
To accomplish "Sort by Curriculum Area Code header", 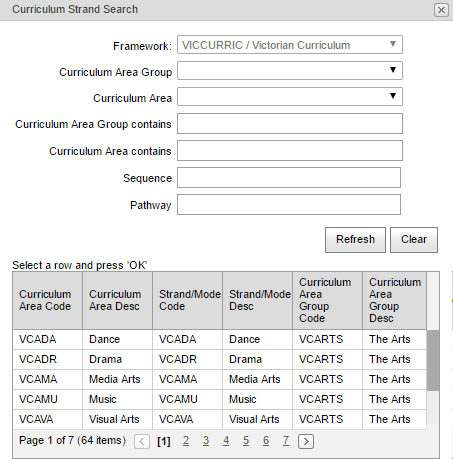I will (x=47, y=300).
